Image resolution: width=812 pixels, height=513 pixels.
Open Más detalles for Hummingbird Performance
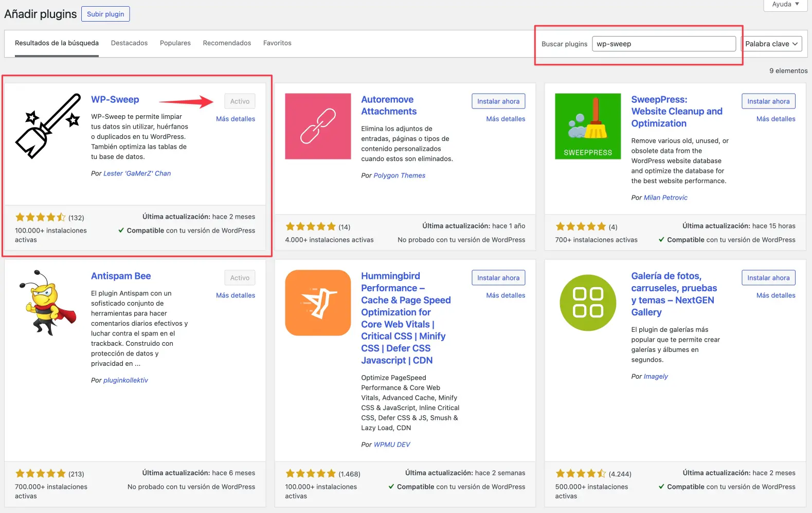506,295
